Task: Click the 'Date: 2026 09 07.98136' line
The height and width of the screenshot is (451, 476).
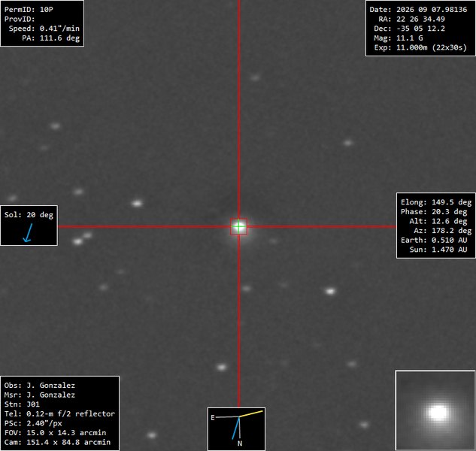Action: coord(418,10)
